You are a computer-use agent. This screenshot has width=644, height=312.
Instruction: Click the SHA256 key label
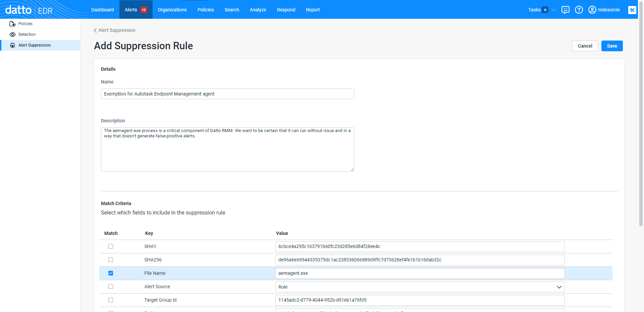coord(153,260)
